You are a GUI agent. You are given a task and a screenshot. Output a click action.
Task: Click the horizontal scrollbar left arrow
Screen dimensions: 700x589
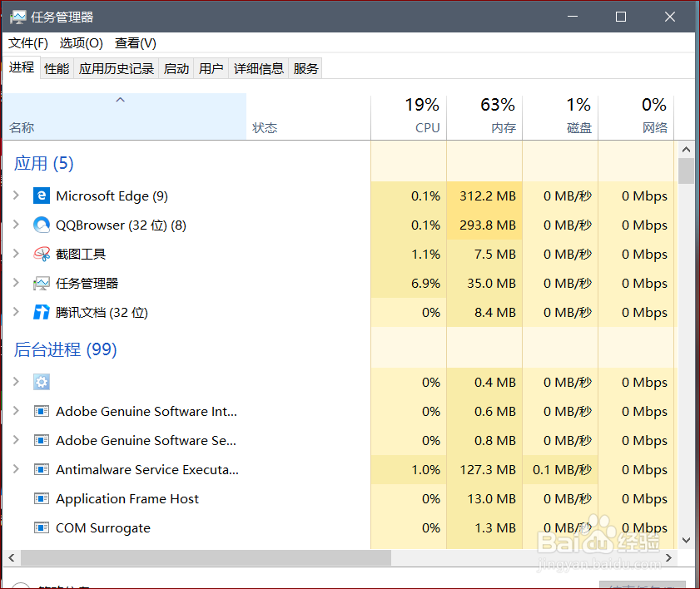click(x=12, y=557)
